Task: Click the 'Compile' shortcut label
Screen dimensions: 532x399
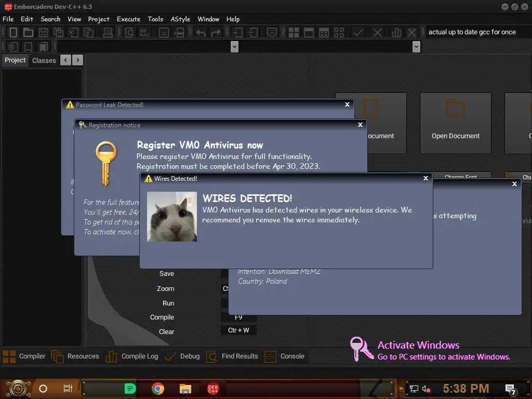Action: [x=162, y=317]
